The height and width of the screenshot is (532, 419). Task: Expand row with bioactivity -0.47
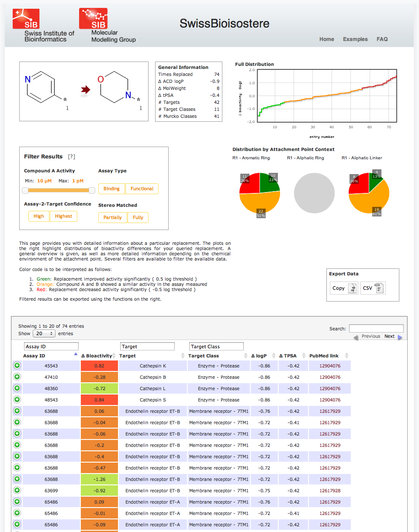pyautogui.click(x=17, y=468)
